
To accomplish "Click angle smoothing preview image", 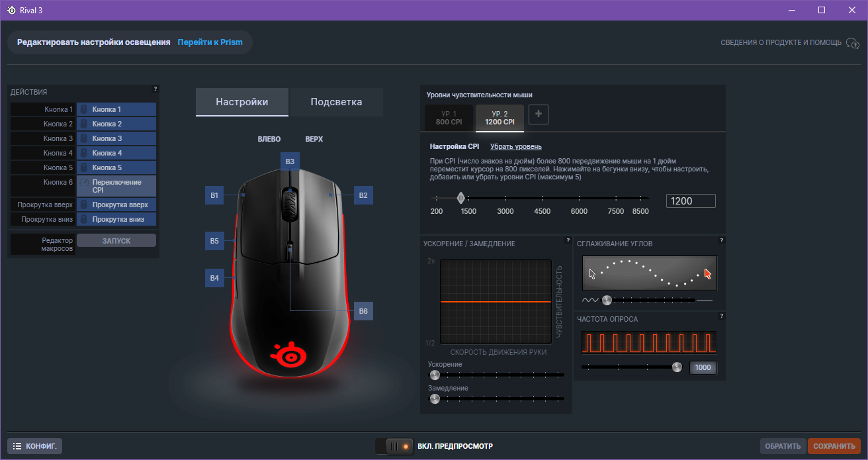I will tap(650, 273).
